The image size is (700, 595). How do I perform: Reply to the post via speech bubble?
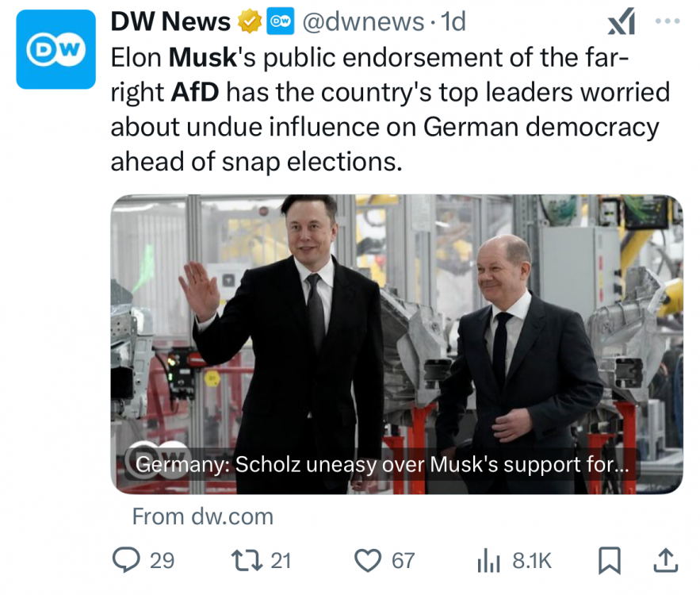click(127, 561)
